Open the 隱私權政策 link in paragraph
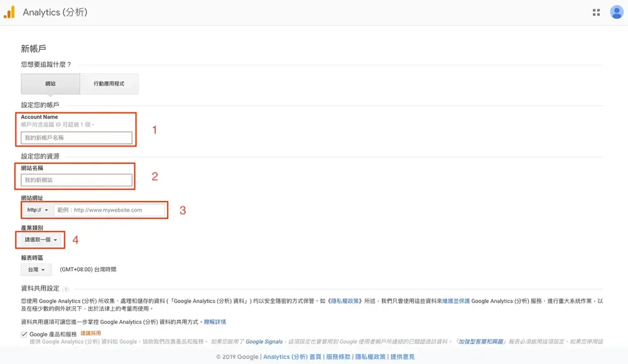The height and width of the screenshot is (364, 628). [344, 301]
